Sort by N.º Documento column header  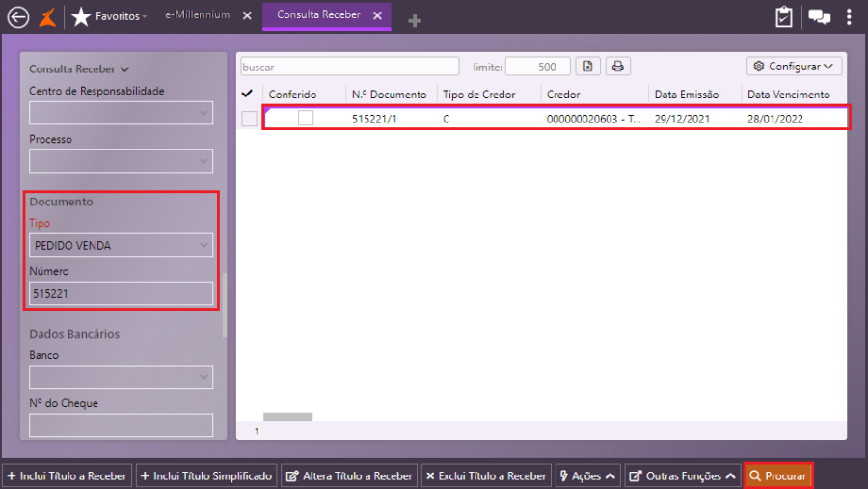tap(390, 95)
